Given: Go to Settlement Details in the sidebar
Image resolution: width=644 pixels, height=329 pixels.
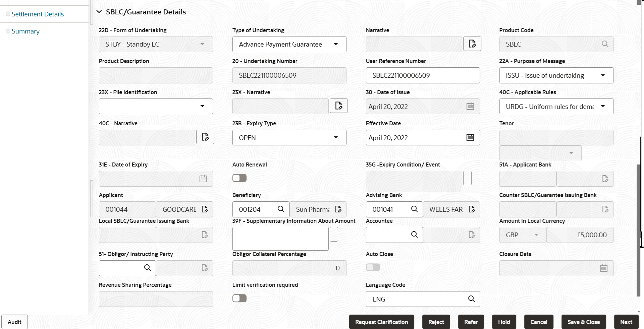Looking at the screenshot, I should 38,14.
